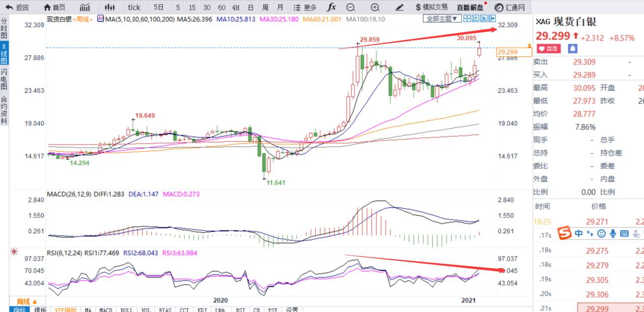The image size is (644, 312).
Task: Toggle the MA indicator settings box icon
Action: [101, 19]
